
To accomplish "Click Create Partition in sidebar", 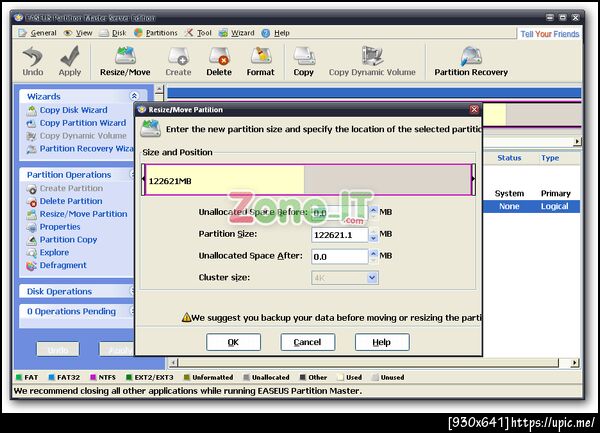I will (x=65, y=189).
